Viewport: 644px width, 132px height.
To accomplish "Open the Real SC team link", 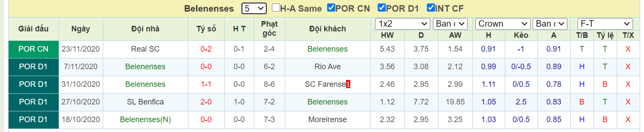I will coord(145,49).
